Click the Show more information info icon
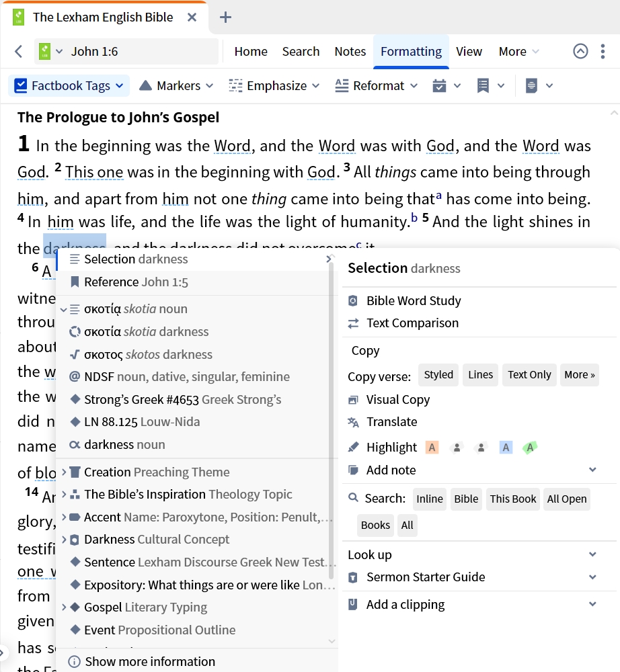 (x=74, y=662)
